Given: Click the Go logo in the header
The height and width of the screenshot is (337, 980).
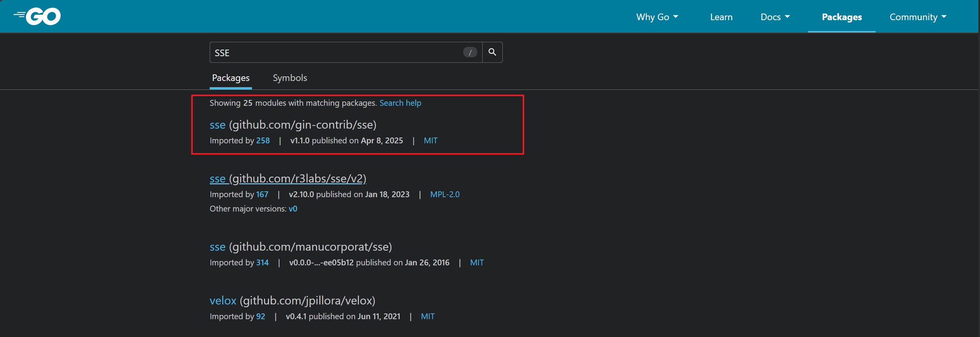Looking at the screenshot, I should pos(37,16).
